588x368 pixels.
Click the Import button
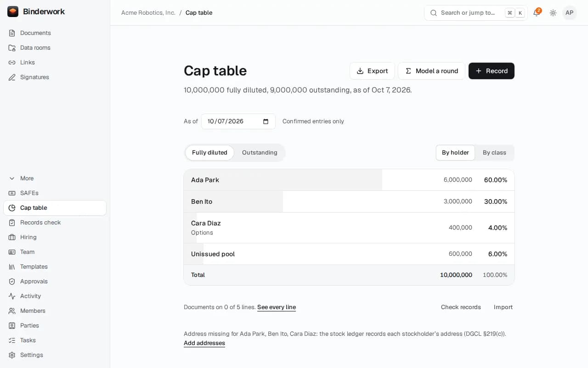503,307
